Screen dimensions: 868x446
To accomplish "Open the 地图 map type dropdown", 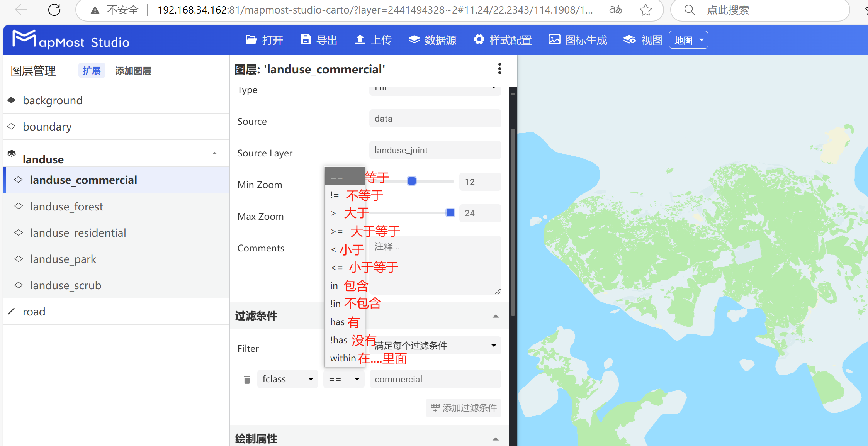I will point(688,40).
